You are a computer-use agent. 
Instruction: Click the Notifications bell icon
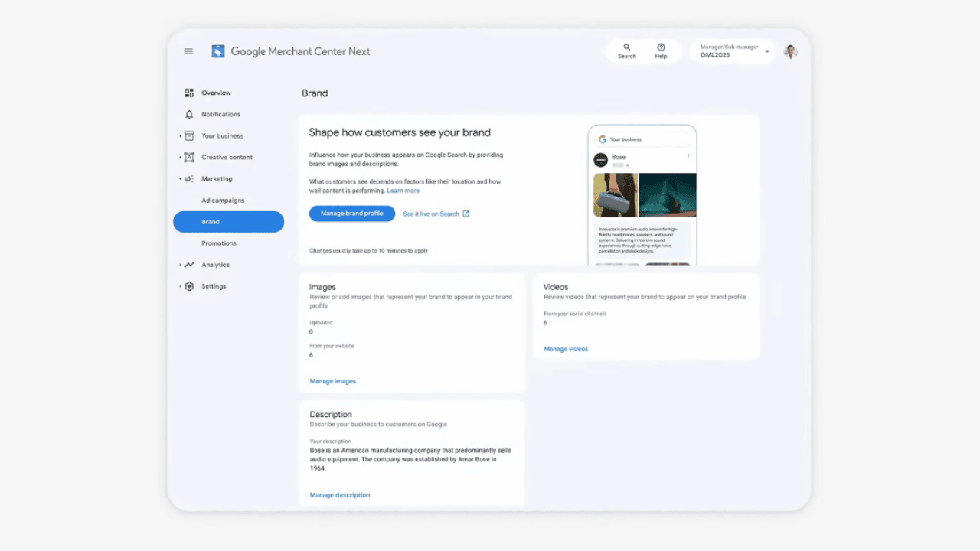(x=189, y=114)
